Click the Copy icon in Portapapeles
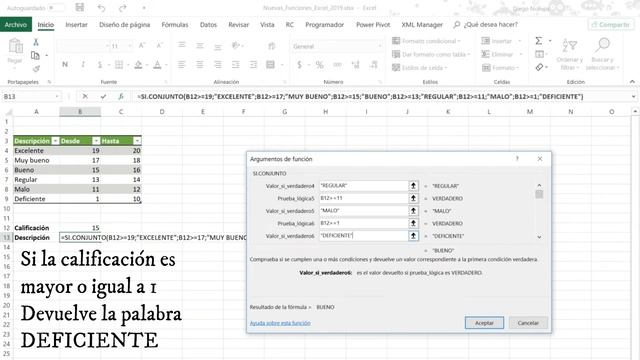 [x=35, y=55]
